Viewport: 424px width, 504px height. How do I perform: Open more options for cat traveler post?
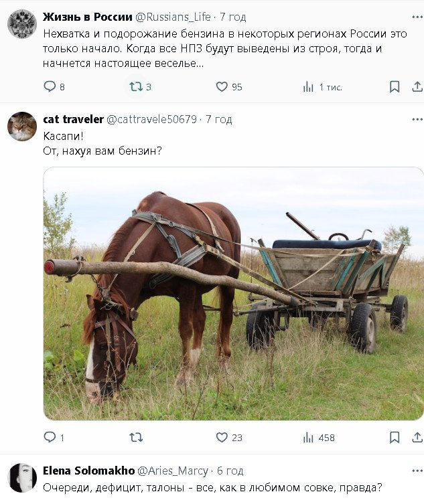[417, 119]
